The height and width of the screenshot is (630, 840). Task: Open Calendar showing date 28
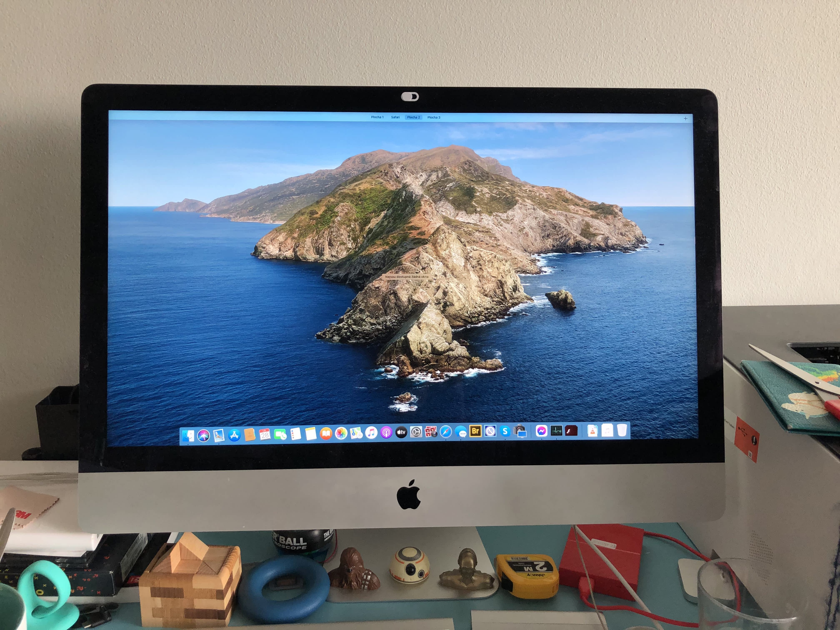click(265, 434)
